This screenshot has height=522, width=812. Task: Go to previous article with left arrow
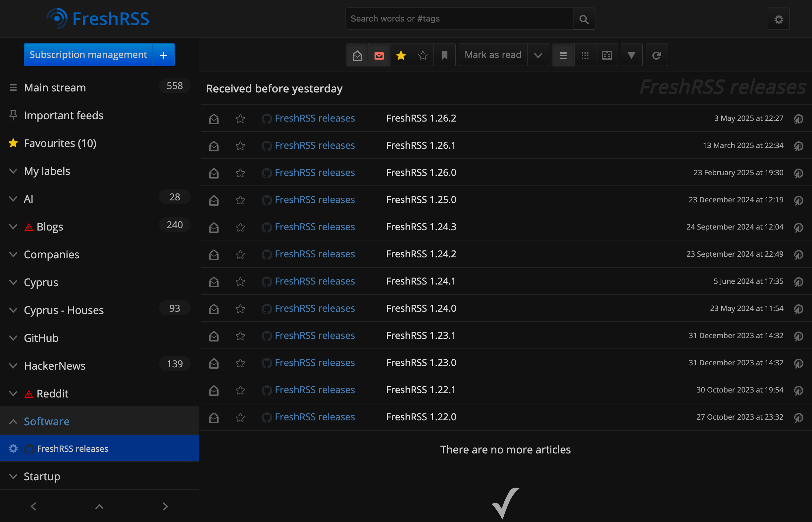(x=33, y=506)
